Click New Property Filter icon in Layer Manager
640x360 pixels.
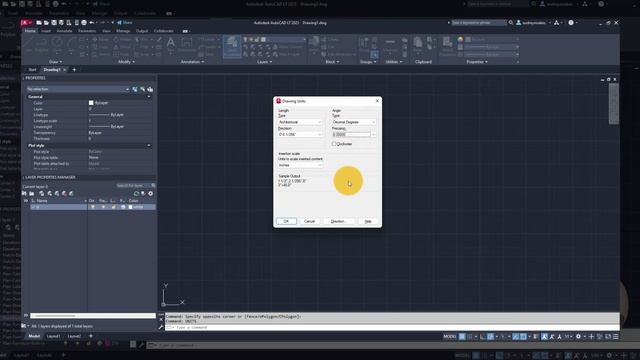point(24,193)
